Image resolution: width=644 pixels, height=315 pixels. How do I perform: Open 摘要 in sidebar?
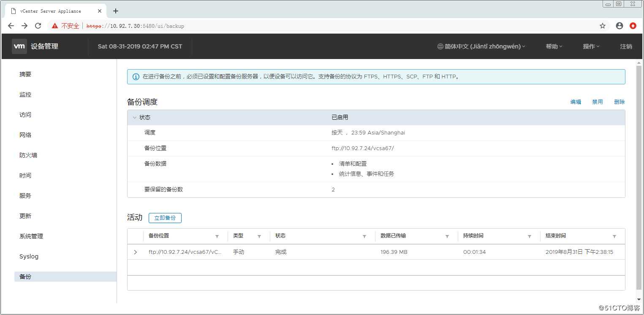[x=25, y=74]
